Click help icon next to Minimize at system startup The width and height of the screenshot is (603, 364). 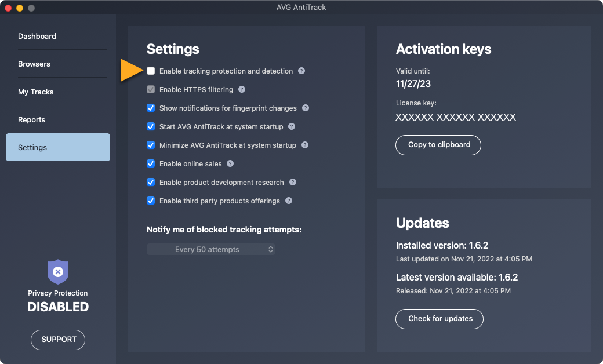pos(305,145)
